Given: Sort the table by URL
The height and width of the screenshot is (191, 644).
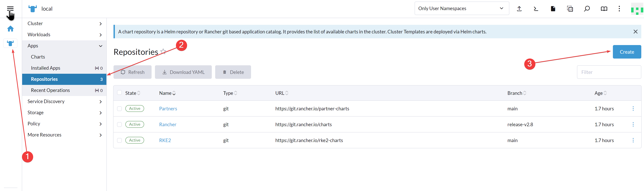Looking at the screenshot, I should pyautogui.click(x=282, y=93).
